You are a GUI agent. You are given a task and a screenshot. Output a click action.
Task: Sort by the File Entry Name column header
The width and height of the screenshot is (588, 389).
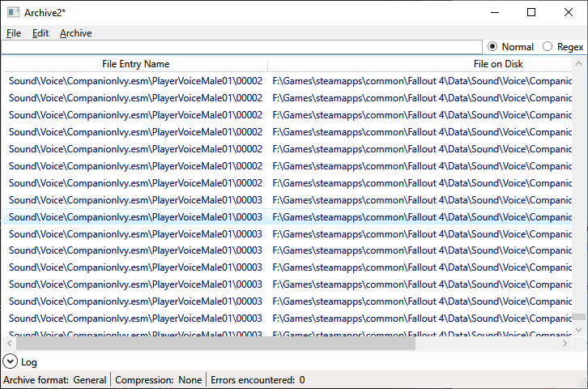pos(136,64)
